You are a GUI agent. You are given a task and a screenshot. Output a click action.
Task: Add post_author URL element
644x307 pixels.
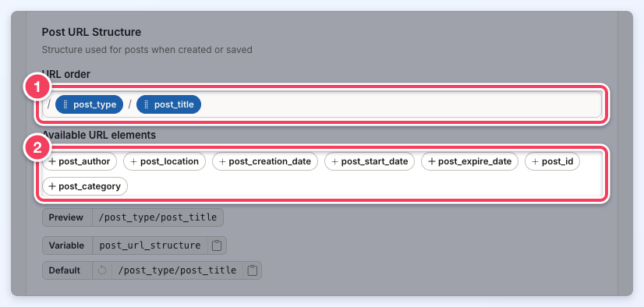coord(80,161)
